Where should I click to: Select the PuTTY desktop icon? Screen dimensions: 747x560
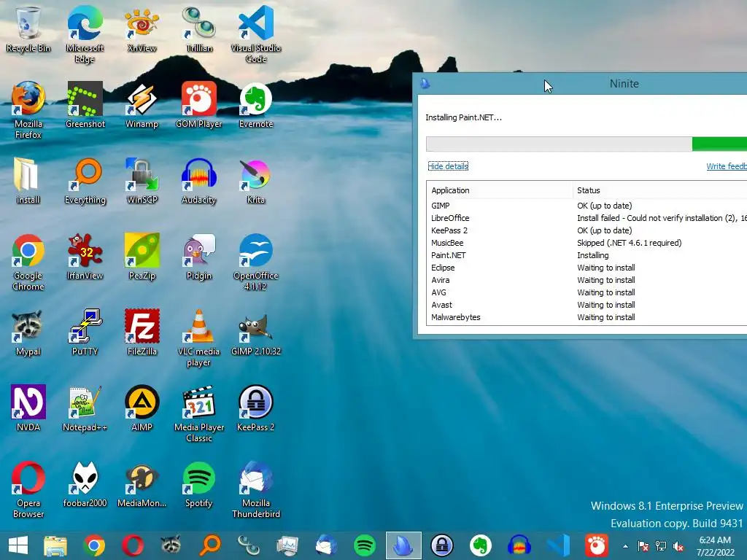coord(85,332)
